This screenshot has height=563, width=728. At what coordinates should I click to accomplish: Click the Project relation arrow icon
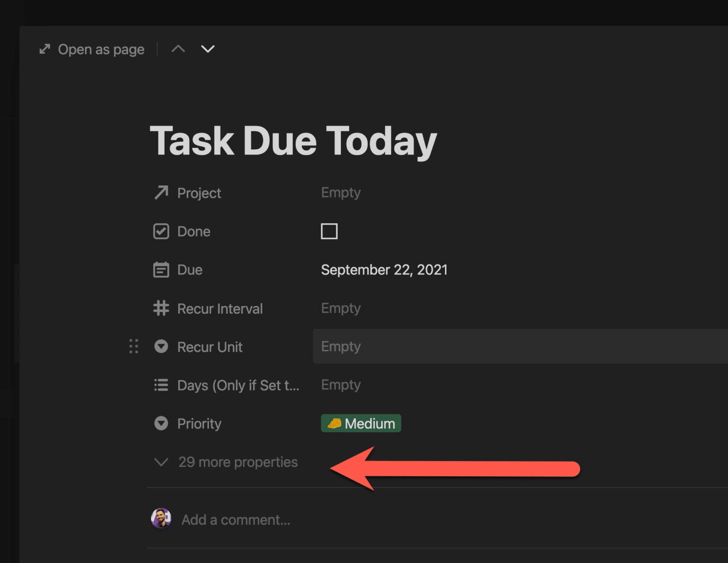point(161,193)
